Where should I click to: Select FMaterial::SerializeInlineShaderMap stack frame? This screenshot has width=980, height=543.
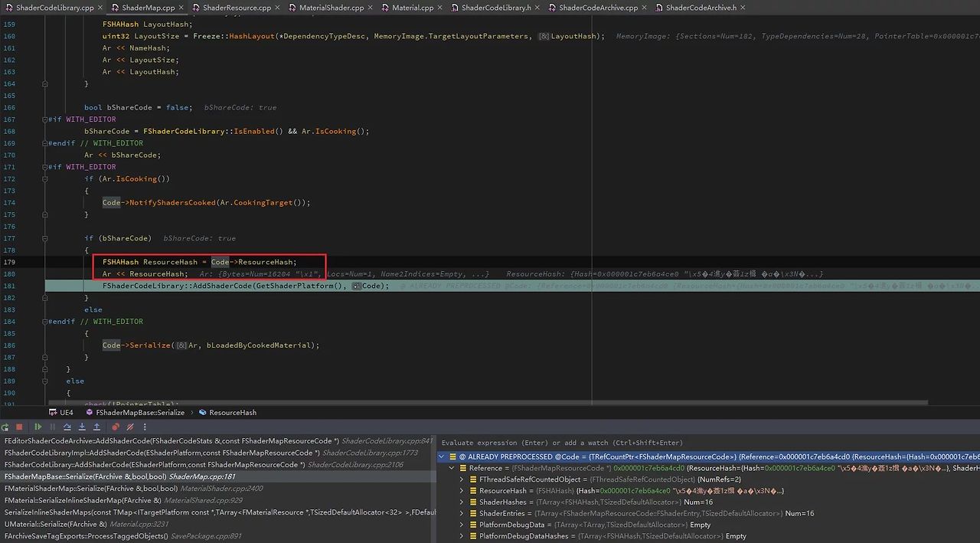[218, 500]
